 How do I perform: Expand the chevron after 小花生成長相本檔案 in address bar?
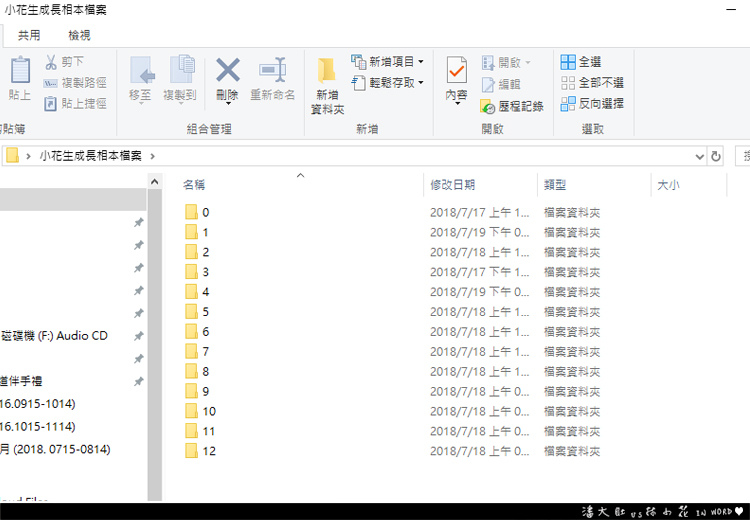[153, 156]
